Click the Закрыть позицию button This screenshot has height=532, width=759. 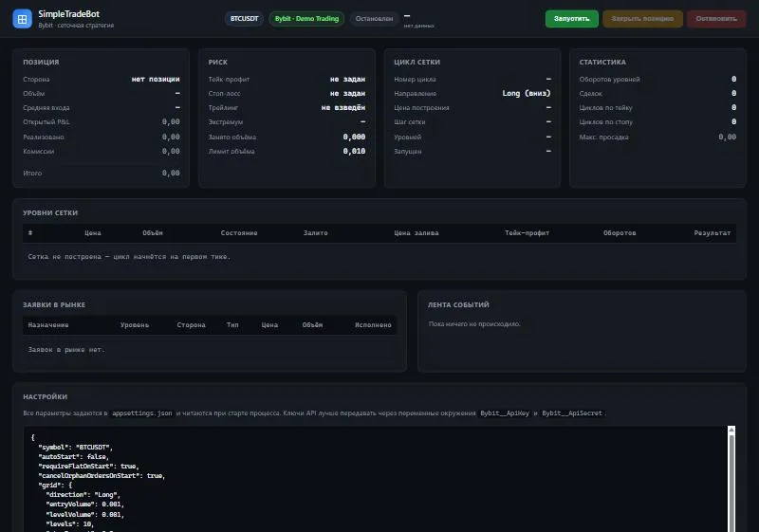point(642,19)
